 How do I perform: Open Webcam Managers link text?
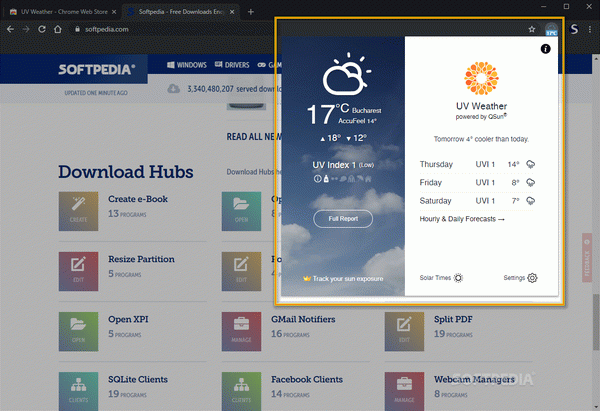pos(474,379)
